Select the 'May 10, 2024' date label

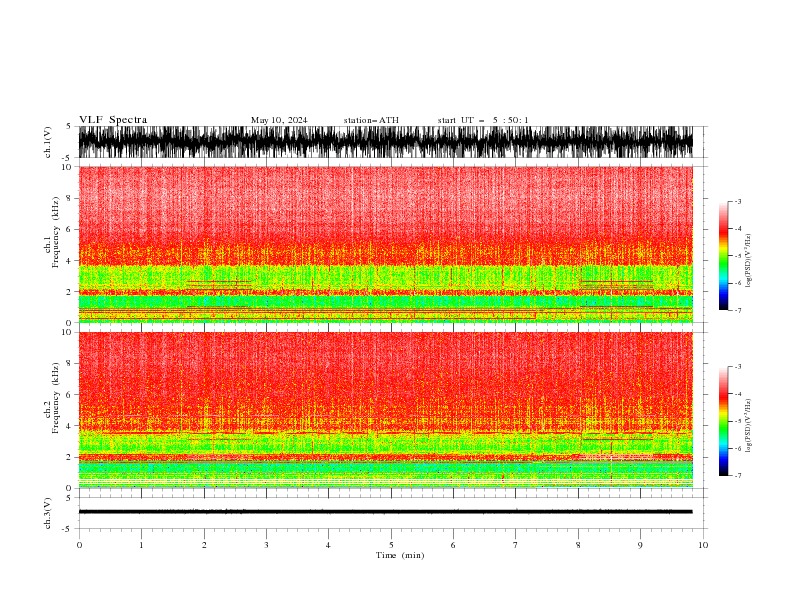click(x=279, y=120)
